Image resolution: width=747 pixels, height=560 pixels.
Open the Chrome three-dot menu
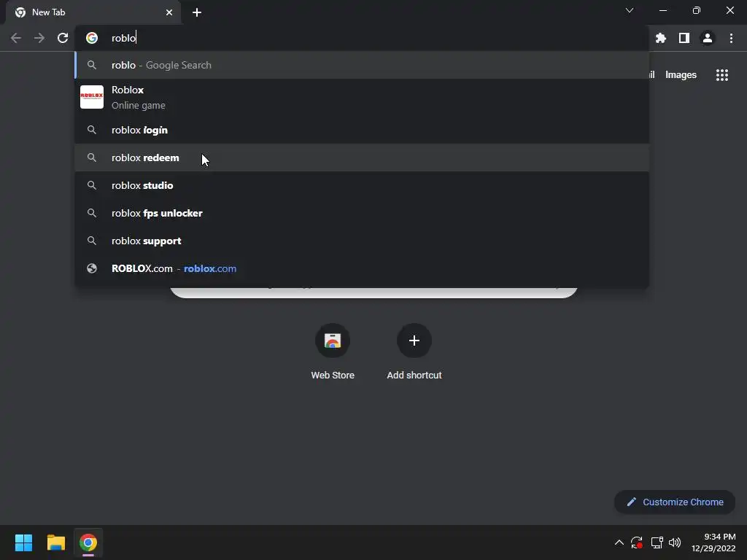(x=731, y=38)
